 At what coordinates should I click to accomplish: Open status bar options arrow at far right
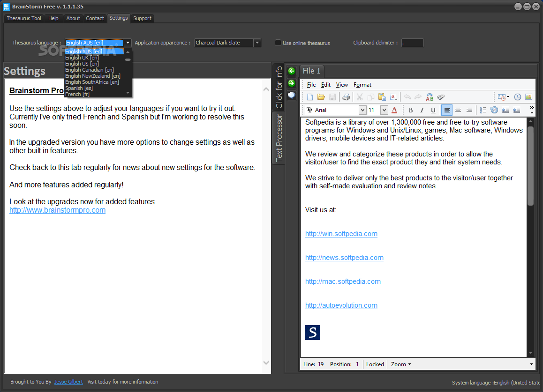tap(531, 364)
